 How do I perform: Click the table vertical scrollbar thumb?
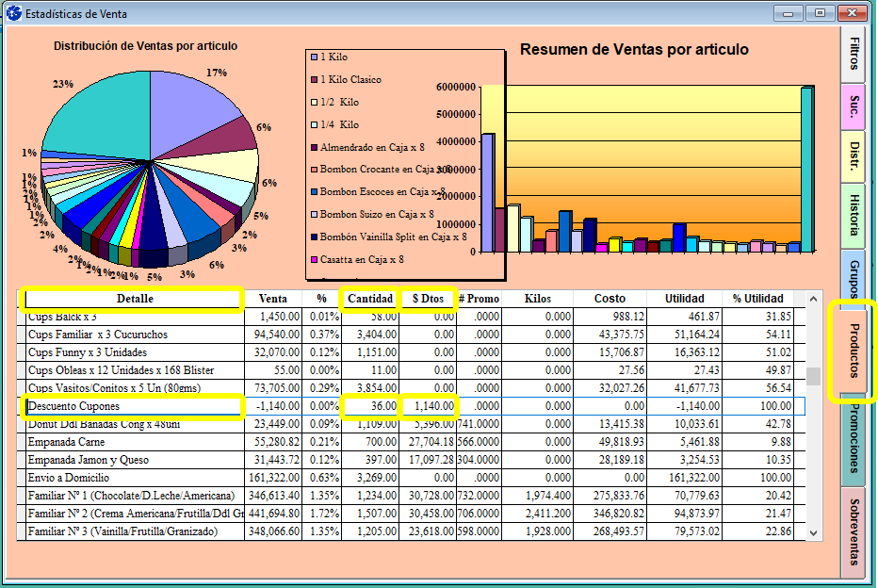coord(813,376)
